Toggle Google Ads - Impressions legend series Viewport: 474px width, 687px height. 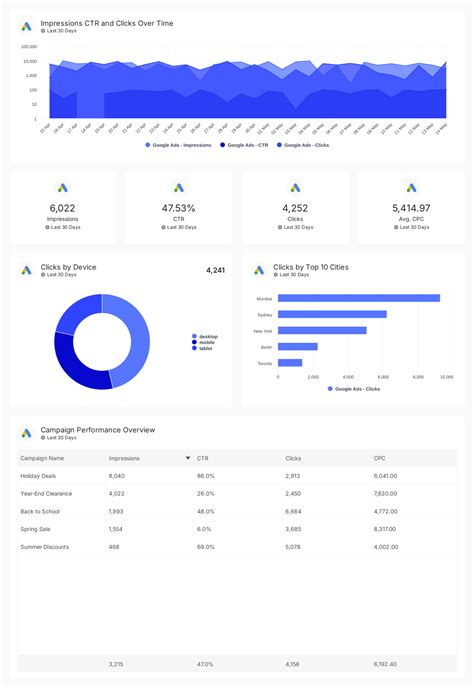point(178,145)
